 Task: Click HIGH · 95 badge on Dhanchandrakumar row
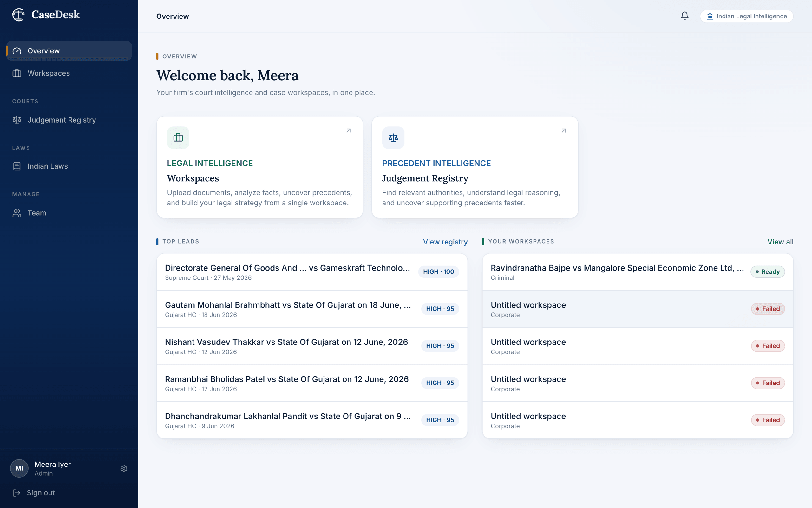440,420
